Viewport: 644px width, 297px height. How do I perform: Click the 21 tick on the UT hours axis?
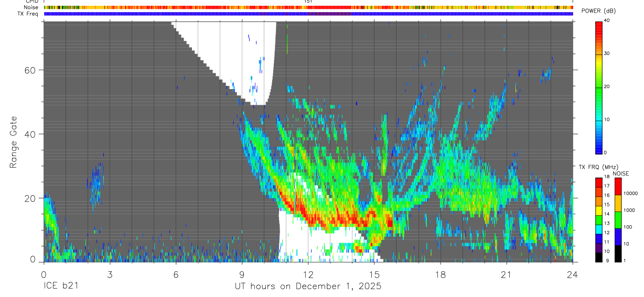(x=507, y=274)
